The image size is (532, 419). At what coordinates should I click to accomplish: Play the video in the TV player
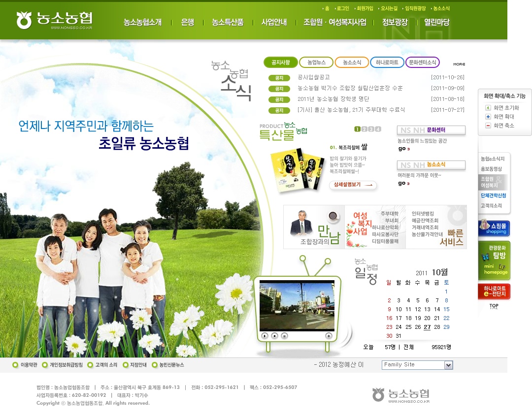pos(265,336)
